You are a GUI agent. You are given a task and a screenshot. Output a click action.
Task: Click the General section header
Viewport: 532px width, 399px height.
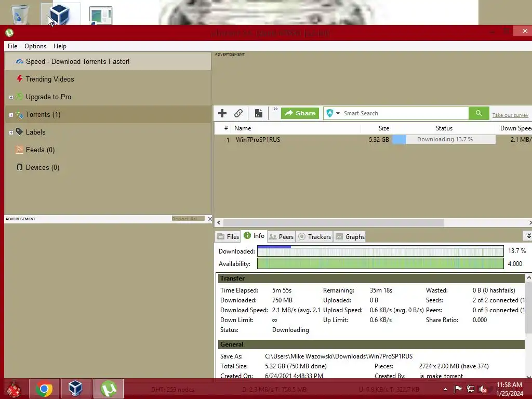(371, 344)
